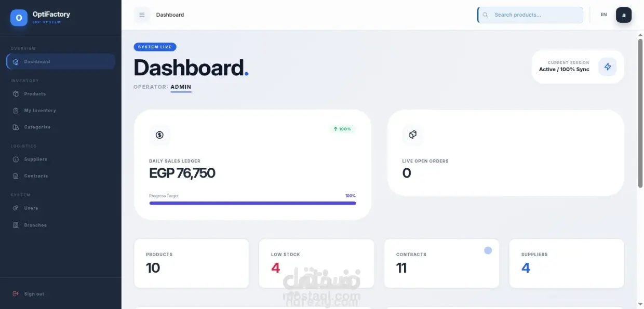Click the Suppliers sidebar icon
This screenshot has width=644, height=309.
click(16, 159)
